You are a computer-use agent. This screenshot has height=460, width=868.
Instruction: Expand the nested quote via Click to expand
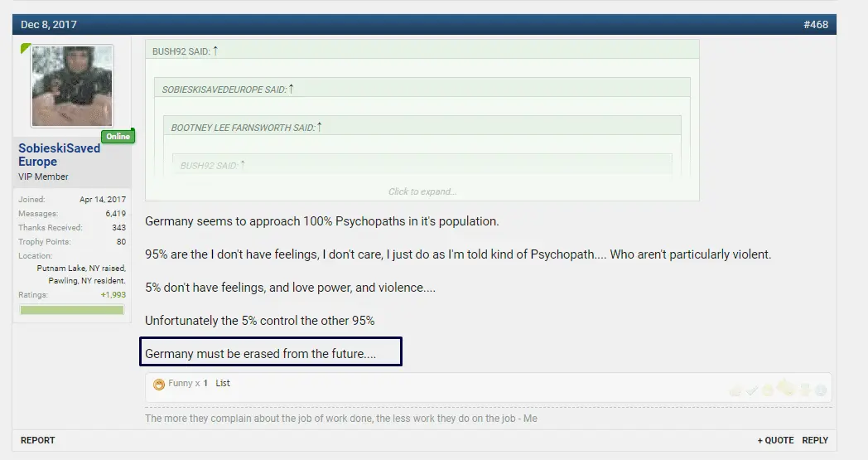[x=422, y=191]
